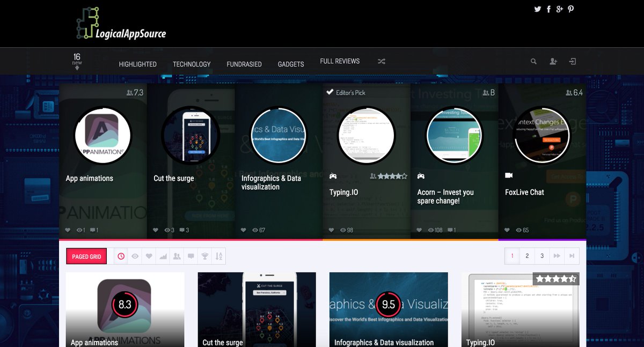Like the Typing.IO slide heart
Screen dimensions: 644x347
click(332, 230)
